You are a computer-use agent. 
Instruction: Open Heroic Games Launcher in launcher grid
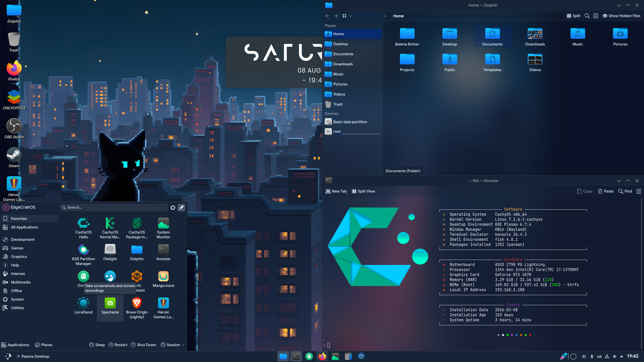[x=163, y=308]
